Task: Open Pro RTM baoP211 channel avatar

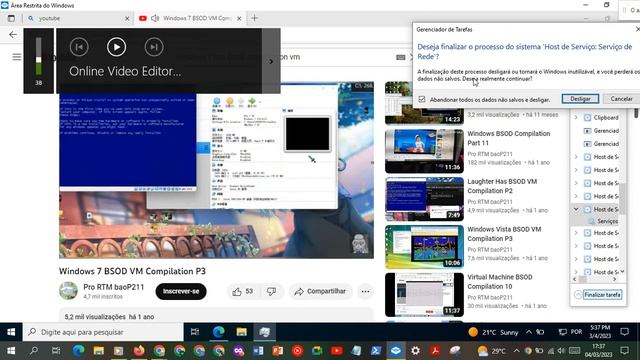Action: (68, 291)
